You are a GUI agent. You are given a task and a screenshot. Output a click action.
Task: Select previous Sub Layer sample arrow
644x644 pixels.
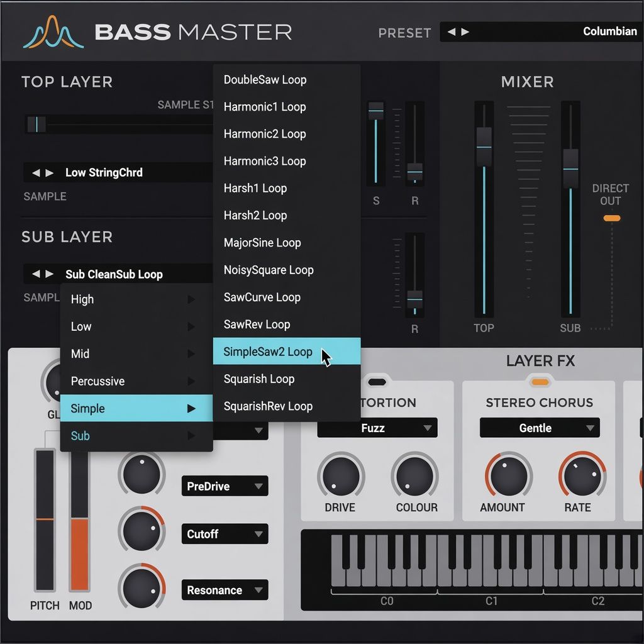[36, 274]
